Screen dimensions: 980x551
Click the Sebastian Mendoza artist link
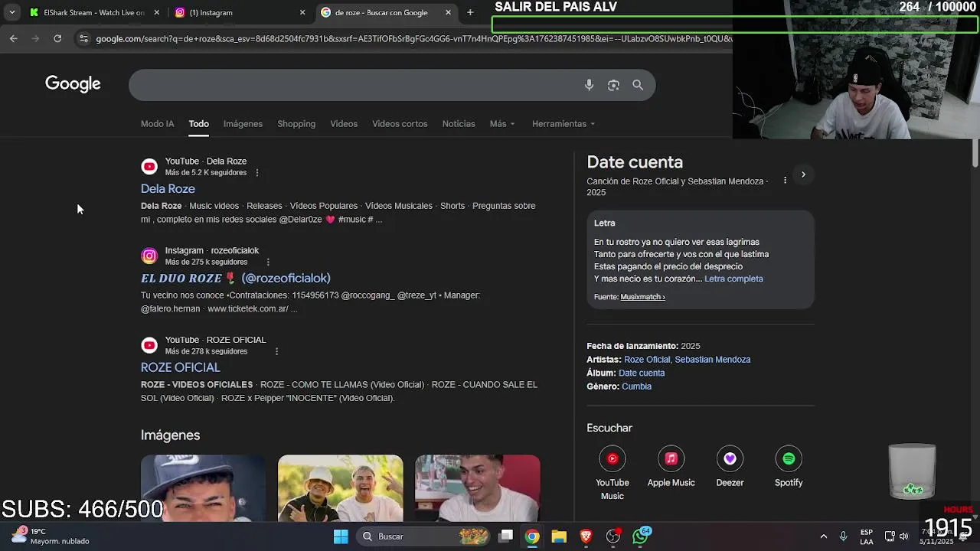713,360
